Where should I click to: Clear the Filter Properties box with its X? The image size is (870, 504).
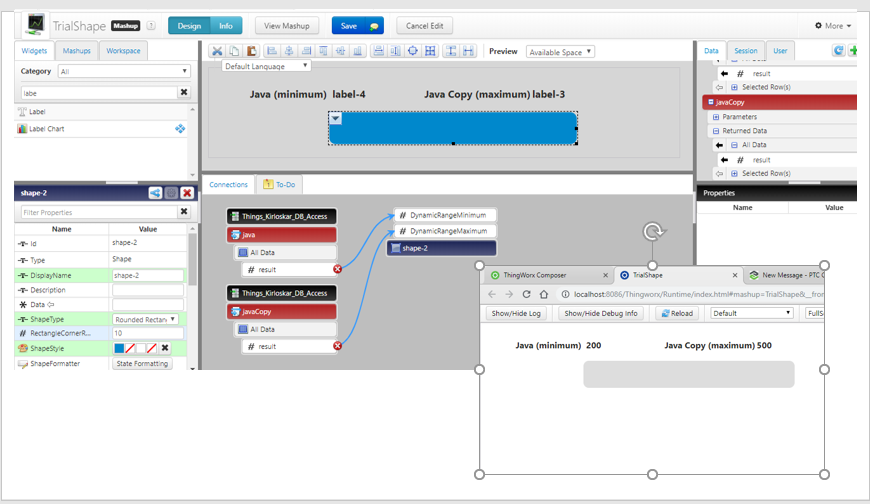pyautogui.click(x=184, y=211)
